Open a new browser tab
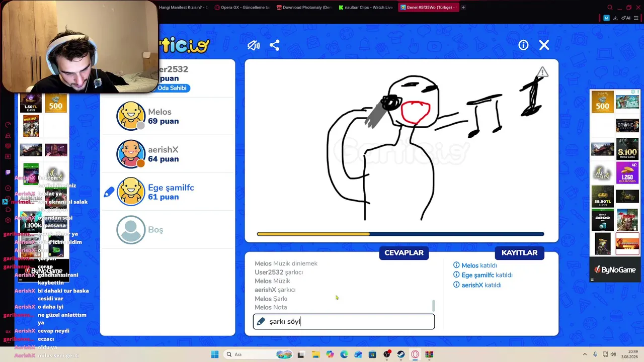 [463, 8]
